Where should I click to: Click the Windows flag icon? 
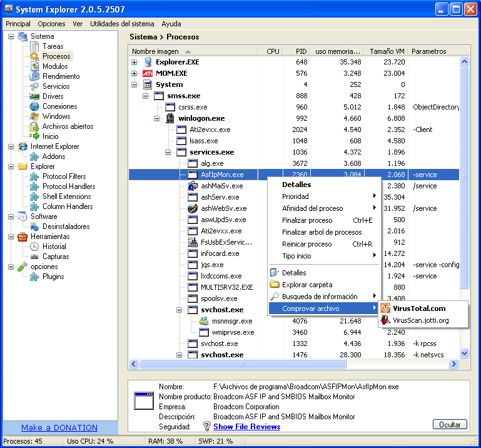click(34, 116)
